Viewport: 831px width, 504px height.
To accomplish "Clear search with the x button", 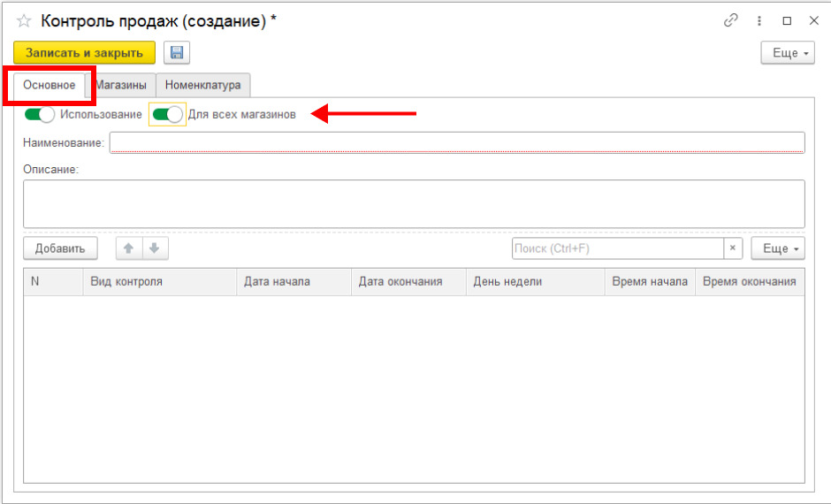I will coord(733,248).
